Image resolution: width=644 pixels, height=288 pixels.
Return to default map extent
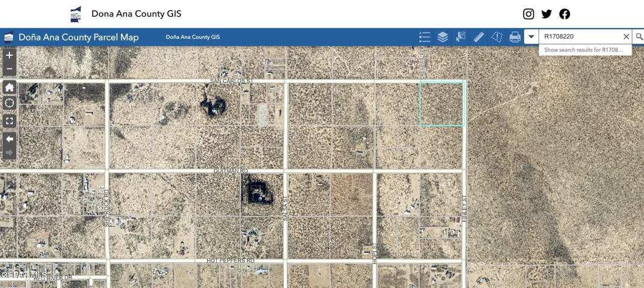tap(10, 87)
